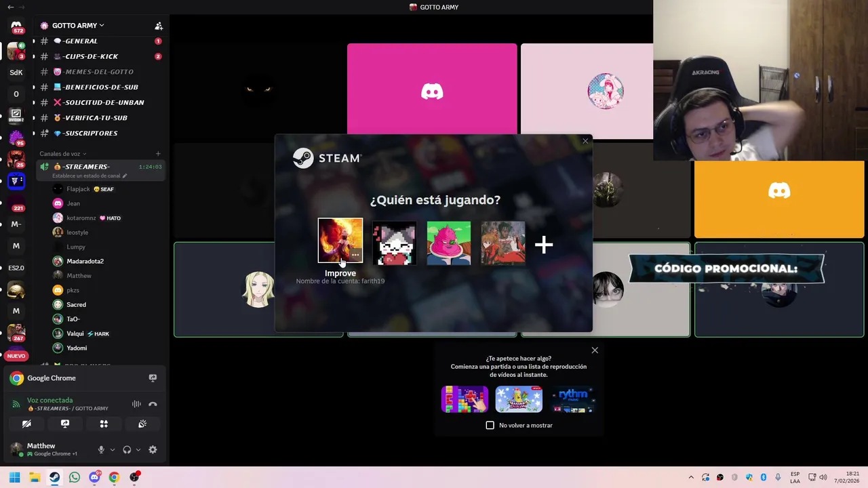Click the share screen button in voice panel
Viewport: 868px width, 488px height.
coord(65,424)
